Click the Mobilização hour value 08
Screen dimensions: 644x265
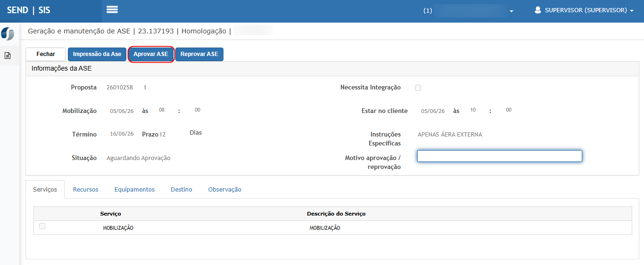point(162,110)
